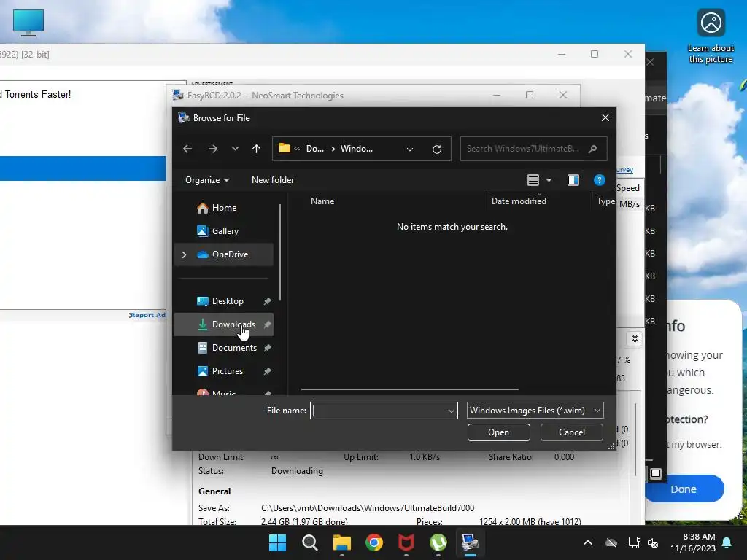This screenshot has height=560, width=747.
Task: Refresh the current folder view
Action: [436, 149]
